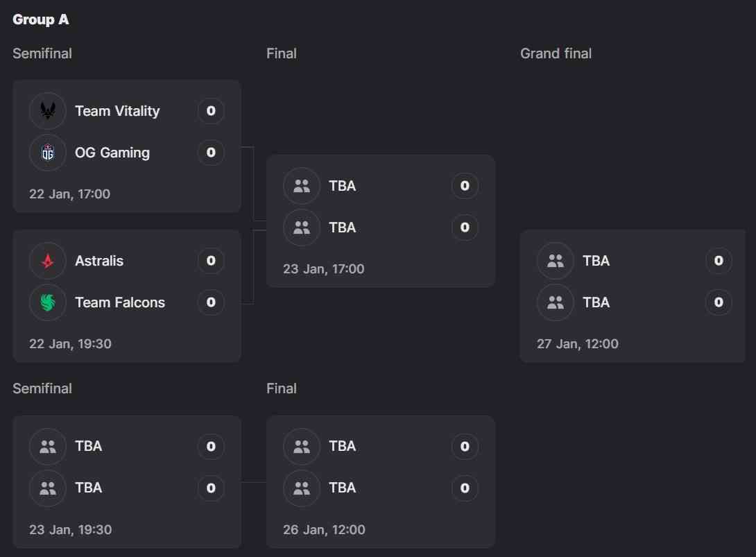Click the bracket connector between Semifinal and Final

pyautogui.click(x=253, y=221)
